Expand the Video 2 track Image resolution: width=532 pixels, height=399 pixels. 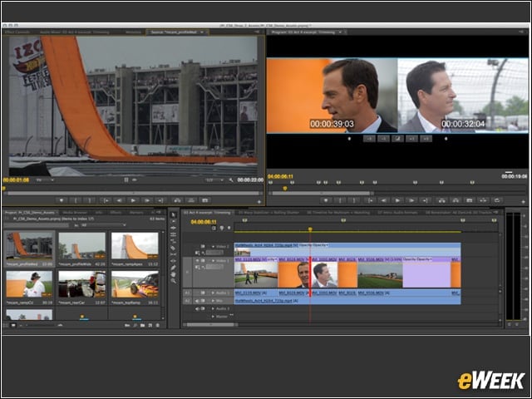coord(213,247)
